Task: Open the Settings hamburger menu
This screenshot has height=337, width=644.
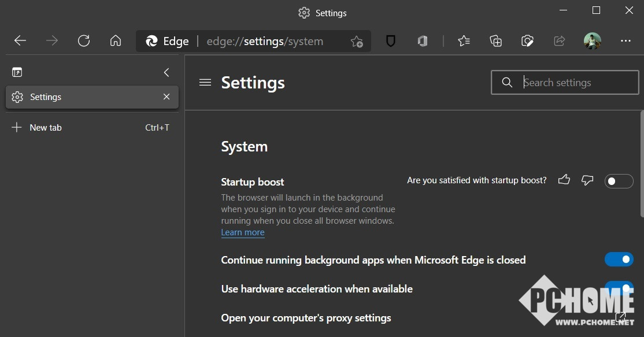Action: 205,83
